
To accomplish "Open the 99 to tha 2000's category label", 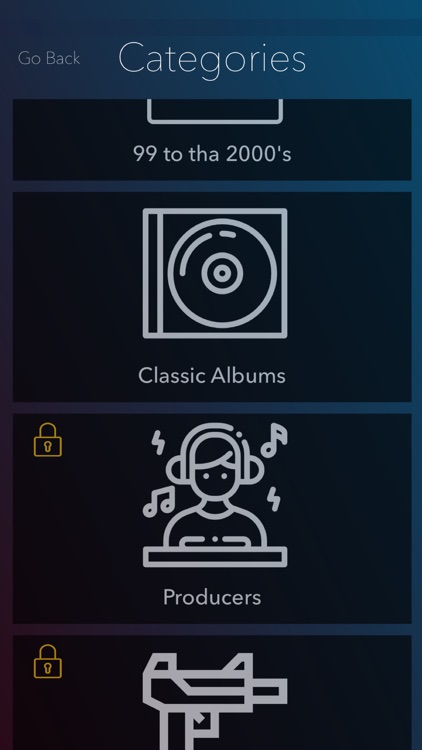I will (212, 154).
